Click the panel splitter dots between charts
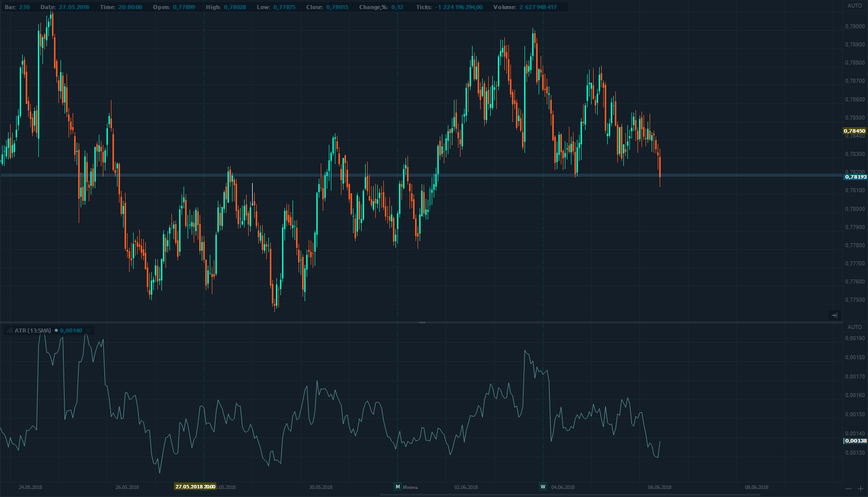Viewport: 868px width, 497px height. [x=422, y=322]
